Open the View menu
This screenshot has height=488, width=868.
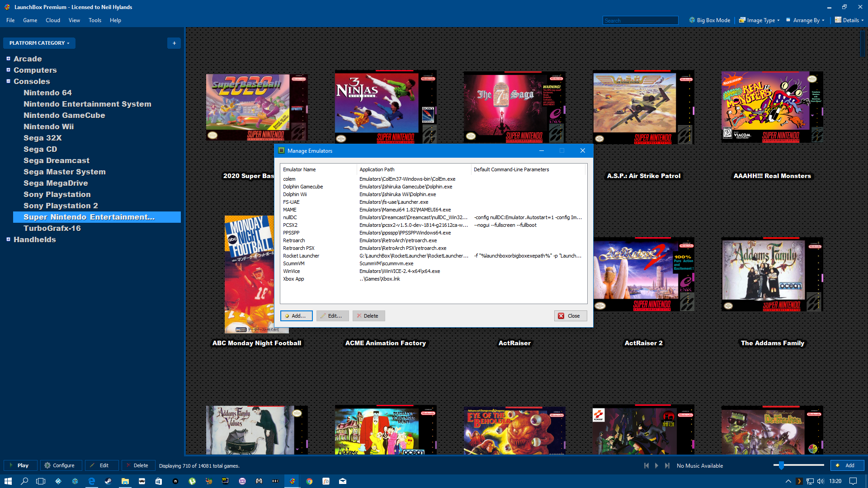(x=74, y=20)
